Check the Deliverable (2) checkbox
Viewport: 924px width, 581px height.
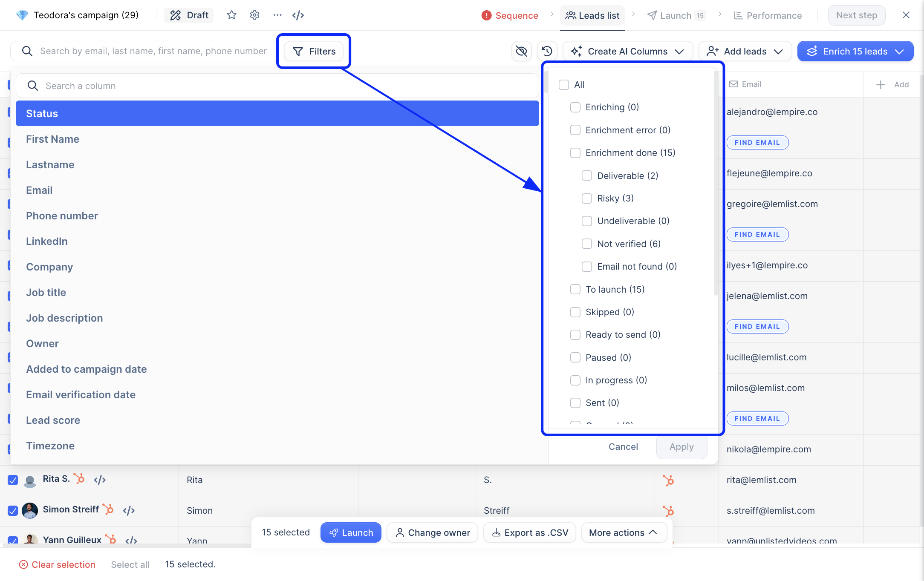[587, 175]
